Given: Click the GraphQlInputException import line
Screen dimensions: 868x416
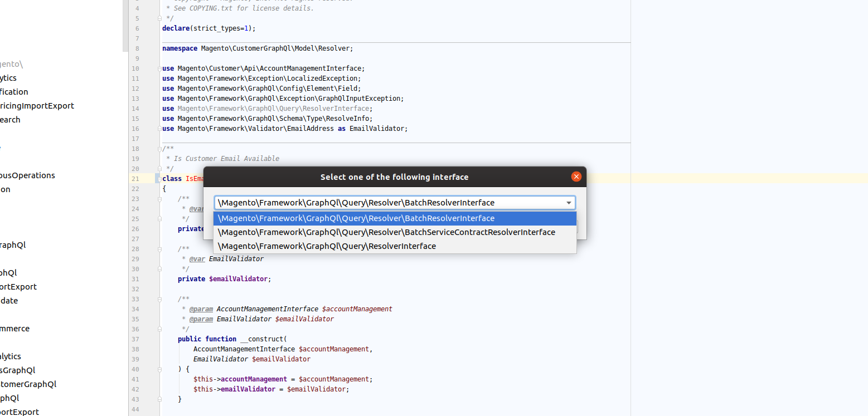Looking at the screenshot, I should [x=283, y=99].
